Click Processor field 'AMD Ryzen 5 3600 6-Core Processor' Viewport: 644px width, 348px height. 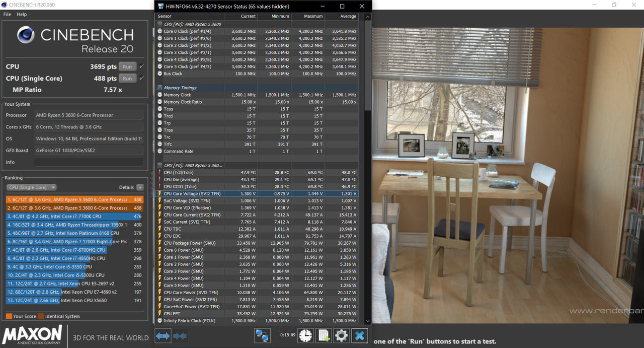(x=89, y=115)
